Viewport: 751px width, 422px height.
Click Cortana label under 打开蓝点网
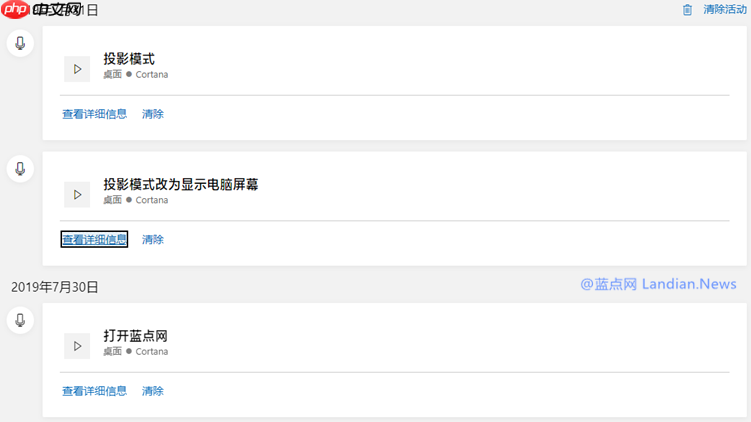click(152, 352)
